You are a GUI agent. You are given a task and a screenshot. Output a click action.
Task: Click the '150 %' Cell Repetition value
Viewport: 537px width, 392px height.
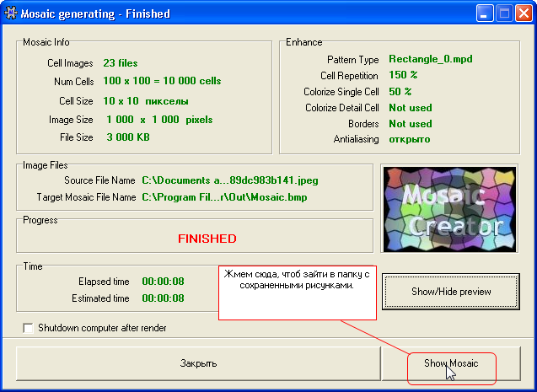[403, 75]
